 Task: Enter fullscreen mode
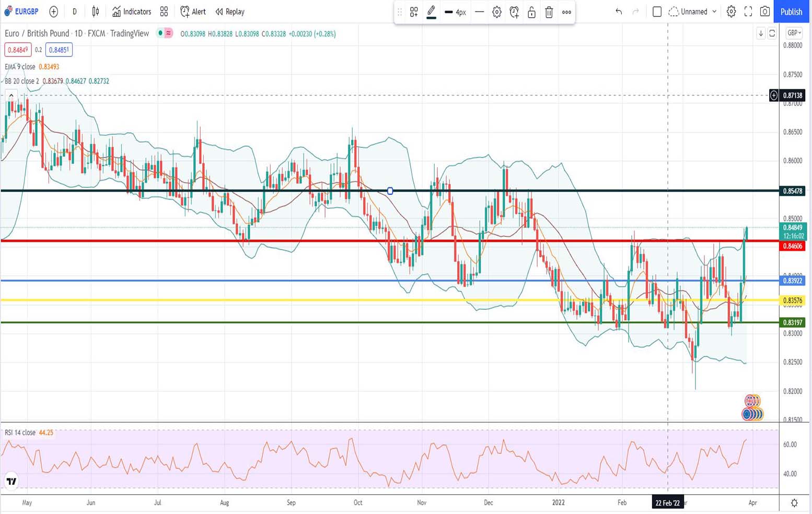[748, 11]
